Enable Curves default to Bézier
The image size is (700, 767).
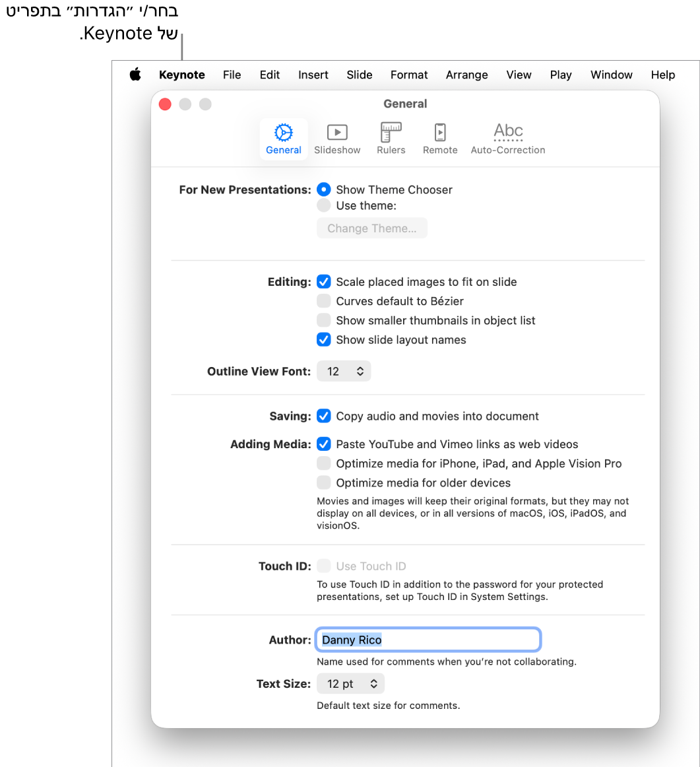pyautogui.click(x=323, y=301)
